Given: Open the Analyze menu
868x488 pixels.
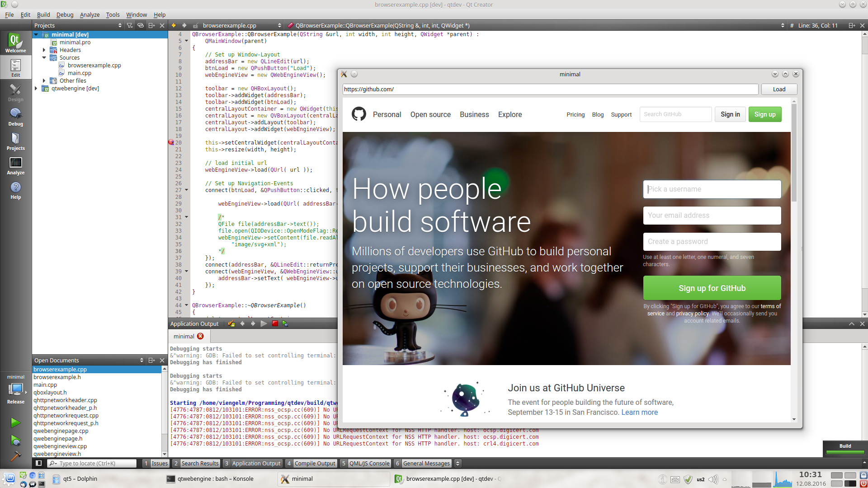Looking at the screenshot, I should click(x=90, y=14).
